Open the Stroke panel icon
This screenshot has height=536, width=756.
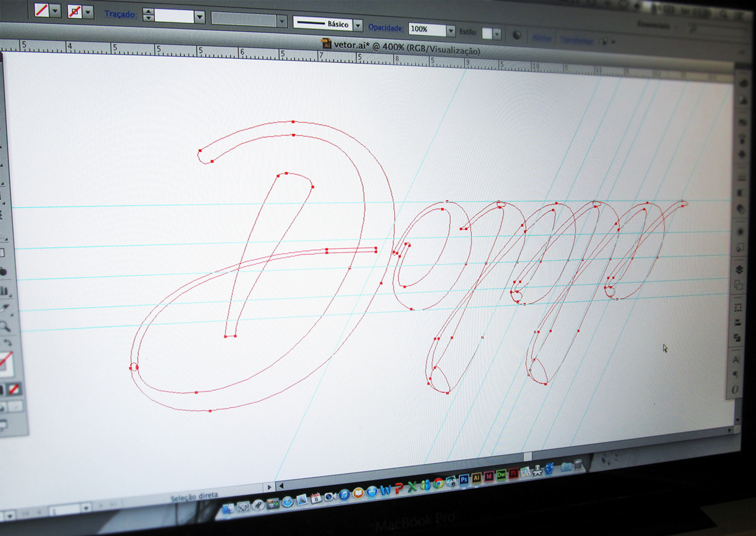click(x=742, y=178)
